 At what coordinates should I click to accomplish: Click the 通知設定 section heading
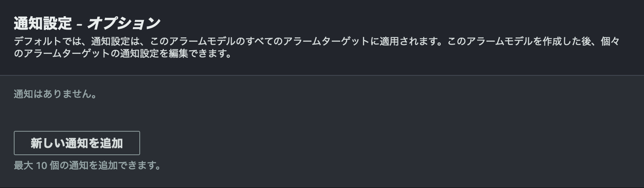[43, 23]
